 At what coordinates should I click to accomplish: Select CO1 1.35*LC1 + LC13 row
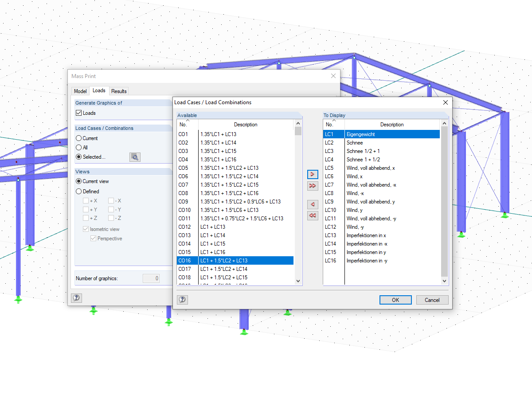235,134
